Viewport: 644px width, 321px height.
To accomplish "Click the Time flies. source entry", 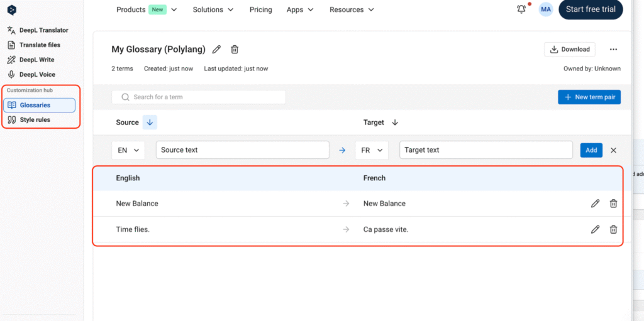I will [133, 229].
